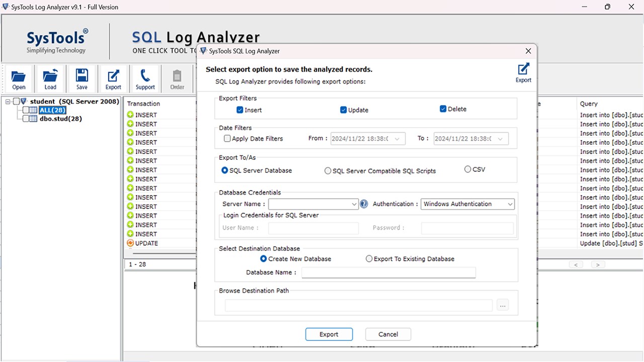Go to the next page arrow

pos(598,264)
